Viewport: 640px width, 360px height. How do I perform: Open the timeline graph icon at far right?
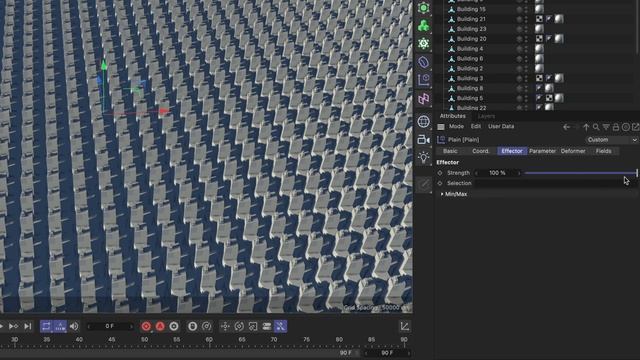pos(404,326)
